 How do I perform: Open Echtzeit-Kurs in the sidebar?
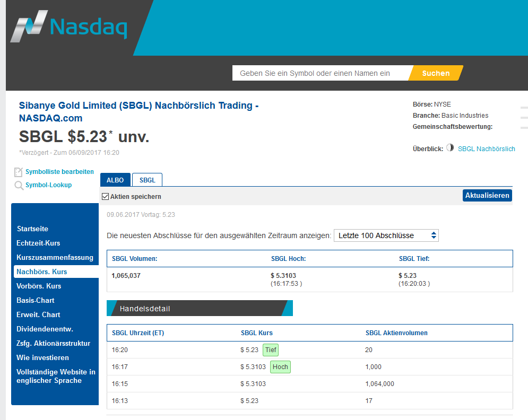(38, 243)
